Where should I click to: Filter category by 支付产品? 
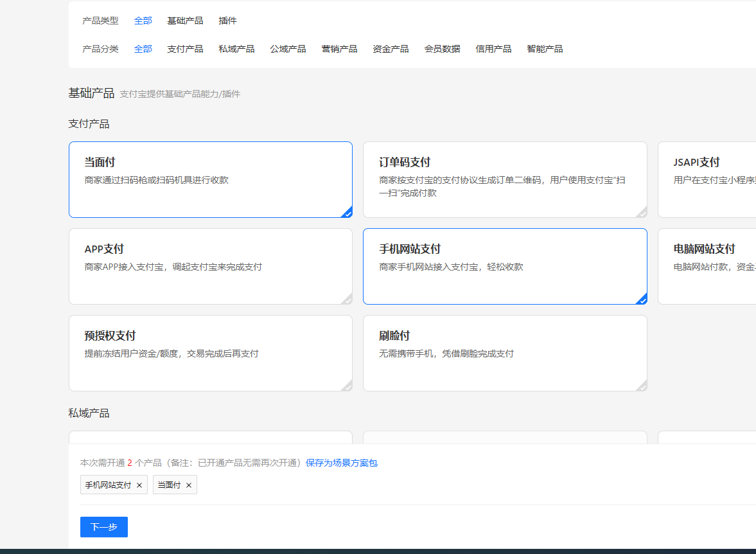pyautogui.click(x=185, y=49)
